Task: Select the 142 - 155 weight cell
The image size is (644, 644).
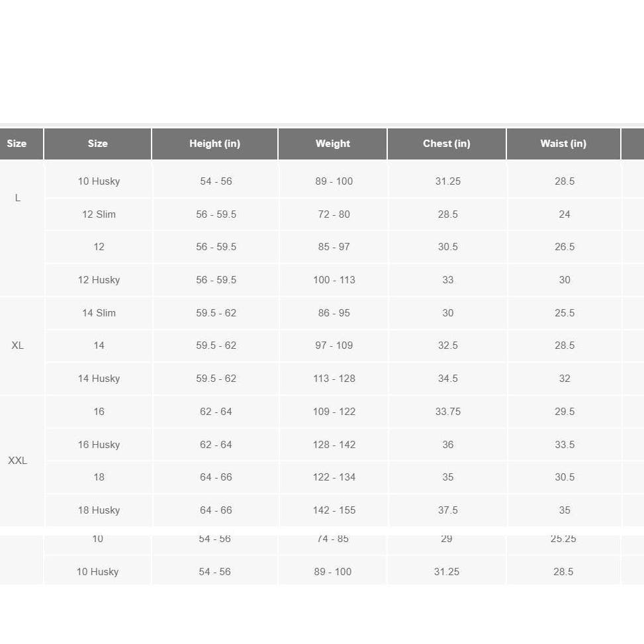Action: click(x=334, y=510)
